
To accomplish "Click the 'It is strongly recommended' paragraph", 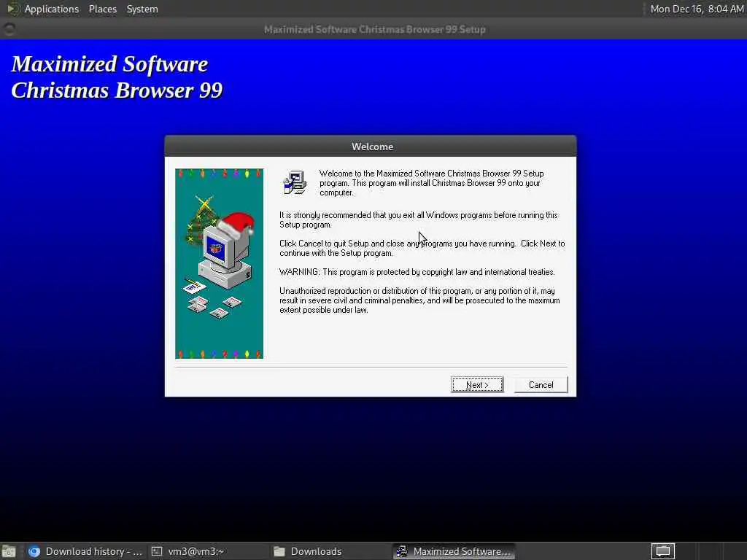I will 418,220.
